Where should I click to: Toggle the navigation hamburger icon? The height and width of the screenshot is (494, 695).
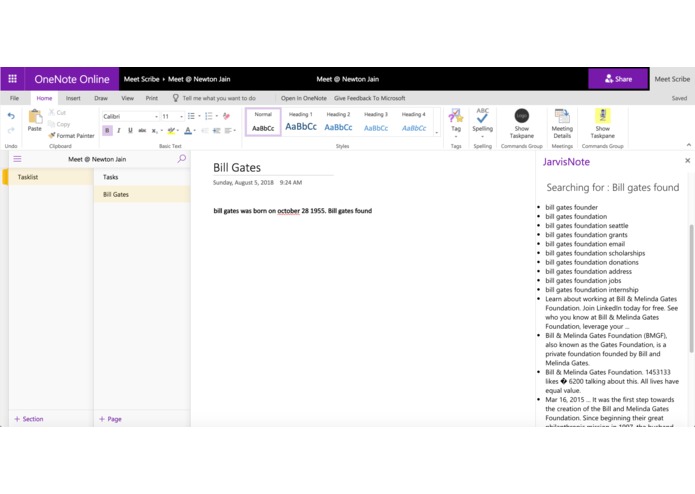pyautogui.click(x=17, y=159)
